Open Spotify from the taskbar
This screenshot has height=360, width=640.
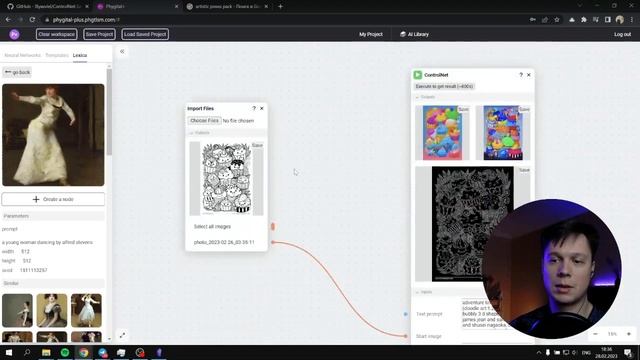tap(65, 353)
